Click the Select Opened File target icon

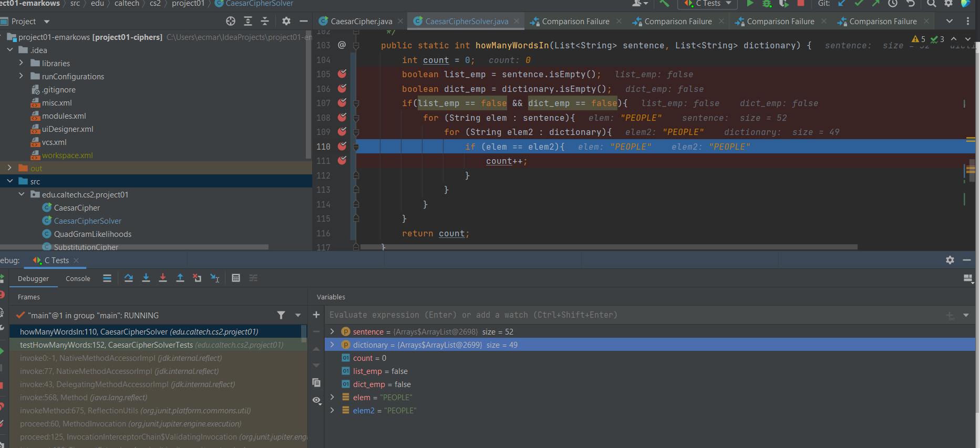231,22
